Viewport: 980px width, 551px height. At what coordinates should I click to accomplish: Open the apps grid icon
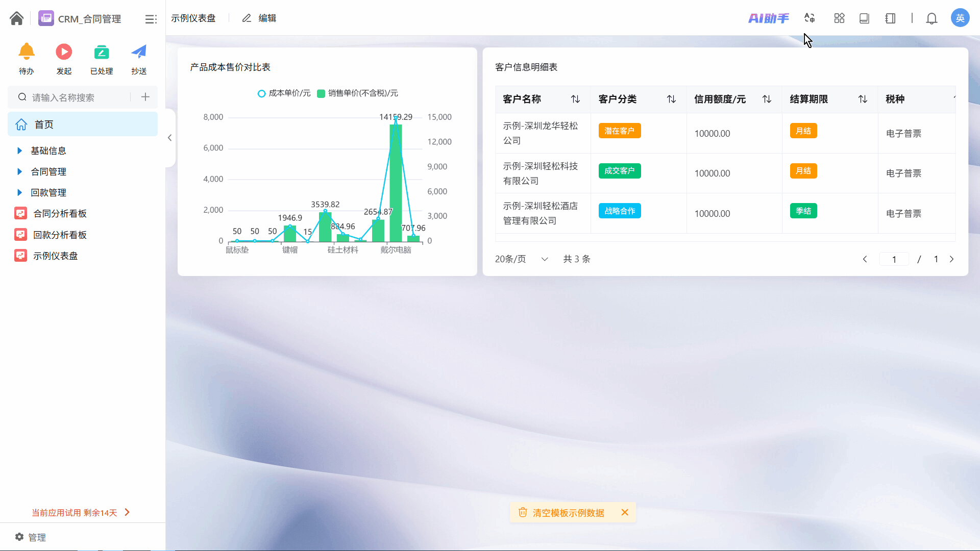(839, 18)
